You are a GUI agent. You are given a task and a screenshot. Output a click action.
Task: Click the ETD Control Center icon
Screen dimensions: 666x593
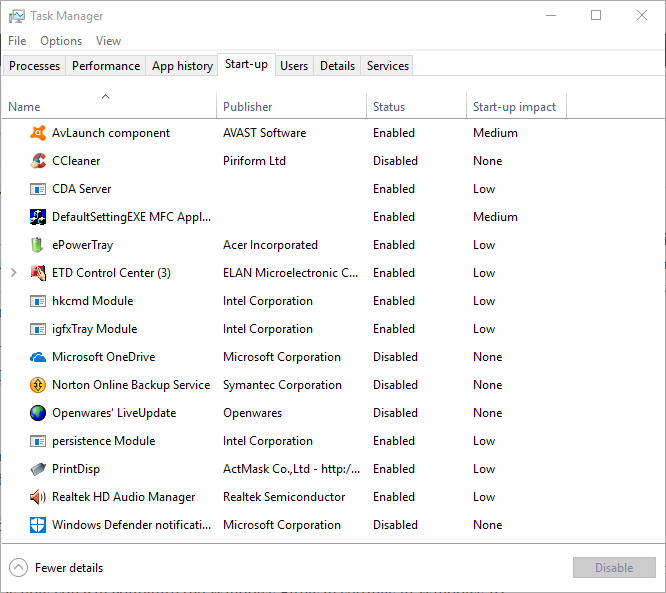pos(38,273)
